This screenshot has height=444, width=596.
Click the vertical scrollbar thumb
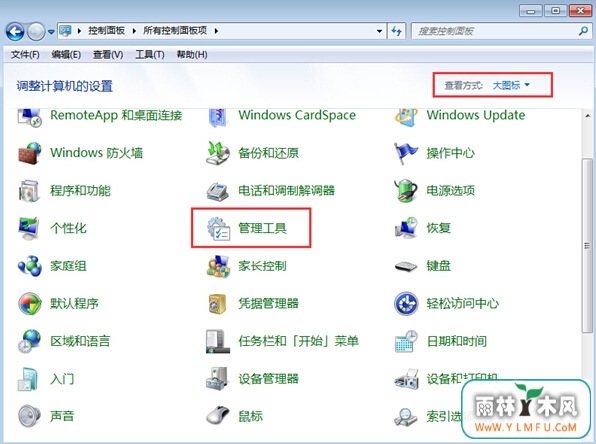click(x=588, y=246)
